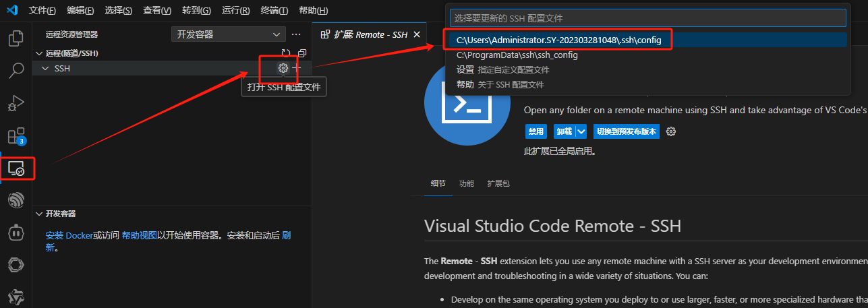Image resolution: width=868 pixels, height=308 pixels.
Task: Open the Remote Explorer activity bar icon
Action: 16,168
